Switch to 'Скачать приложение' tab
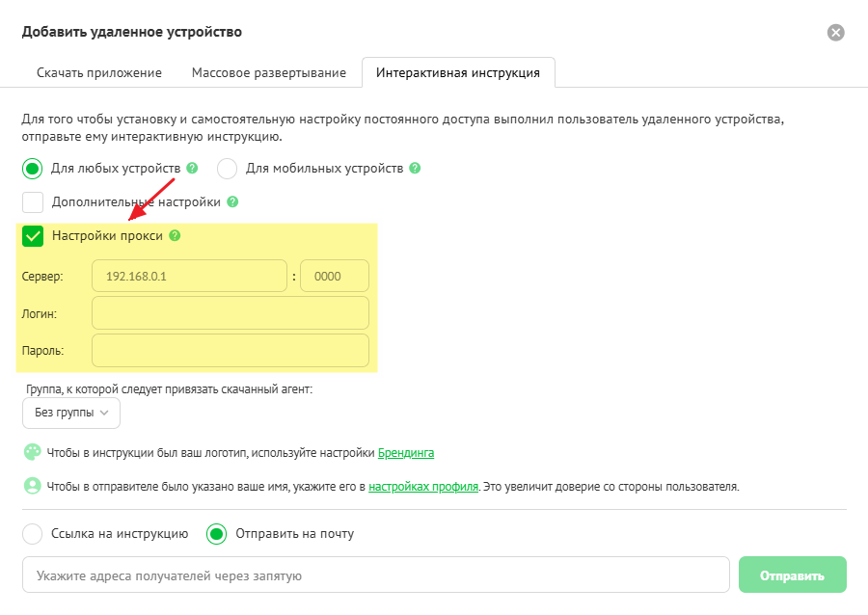The height and width of the screenshot is (615, 868). 99,72
